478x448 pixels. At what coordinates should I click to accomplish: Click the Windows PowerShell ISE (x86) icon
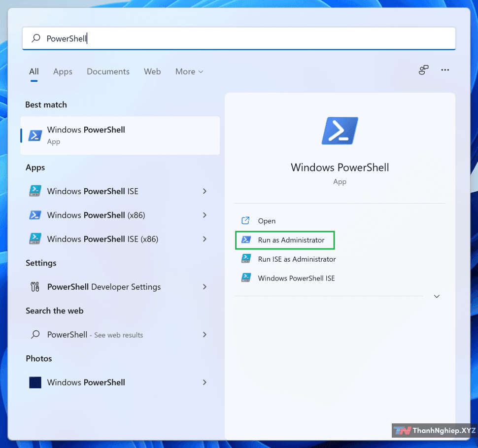click(35, 239)
